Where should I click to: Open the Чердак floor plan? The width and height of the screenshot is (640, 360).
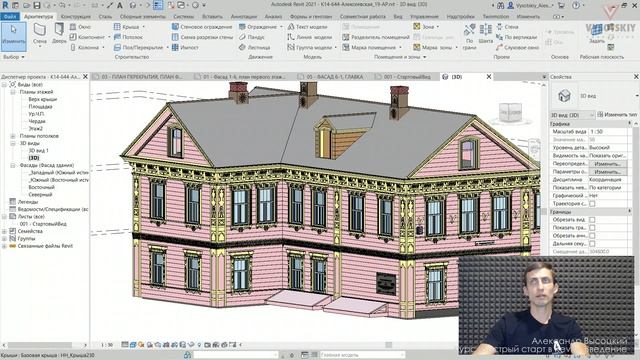[37, 121]
